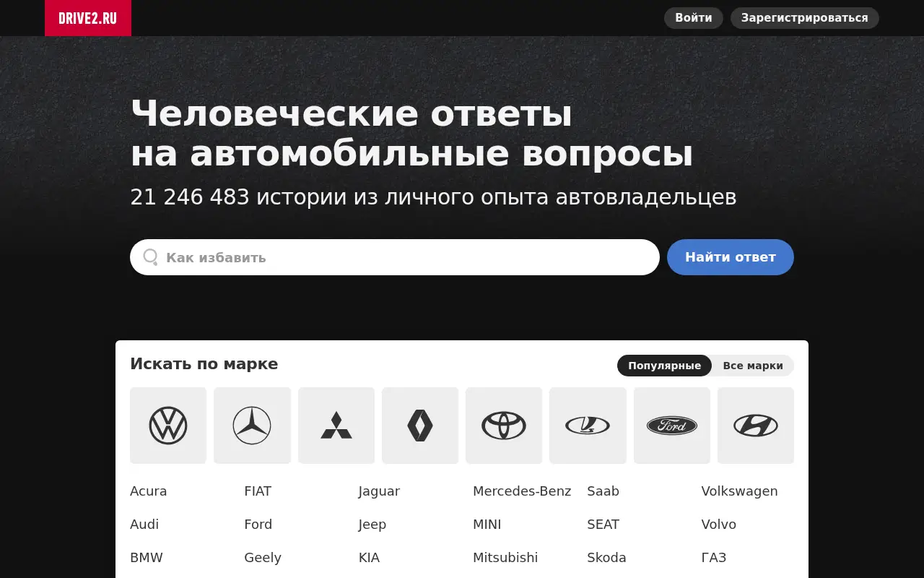This screenshot has height=578, width=924.
Task: Open the Jeep brand link
Action: [x=372, y=525]
